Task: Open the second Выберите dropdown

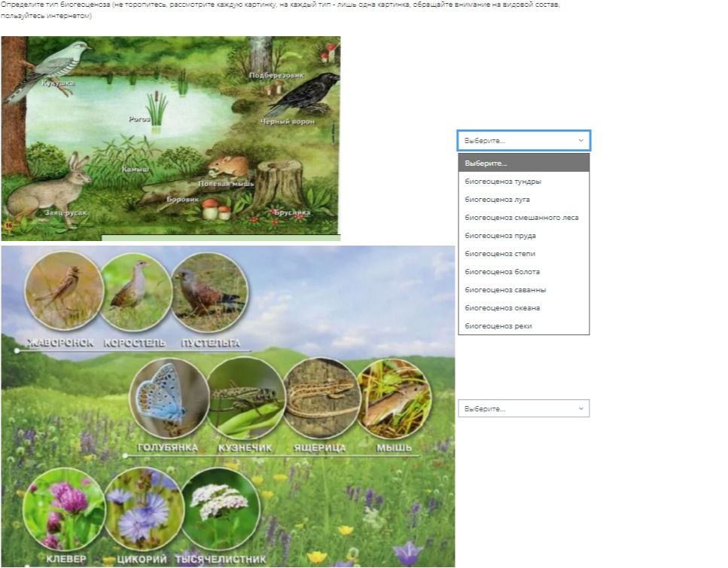Action: (524, 409)
